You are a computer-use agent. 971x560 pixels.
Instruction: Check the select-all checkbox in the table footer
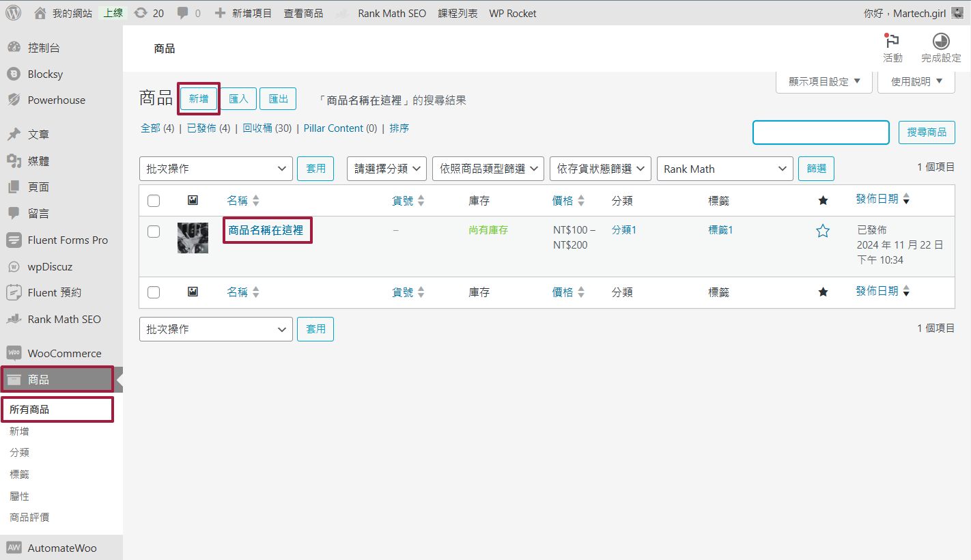point(154,292)
